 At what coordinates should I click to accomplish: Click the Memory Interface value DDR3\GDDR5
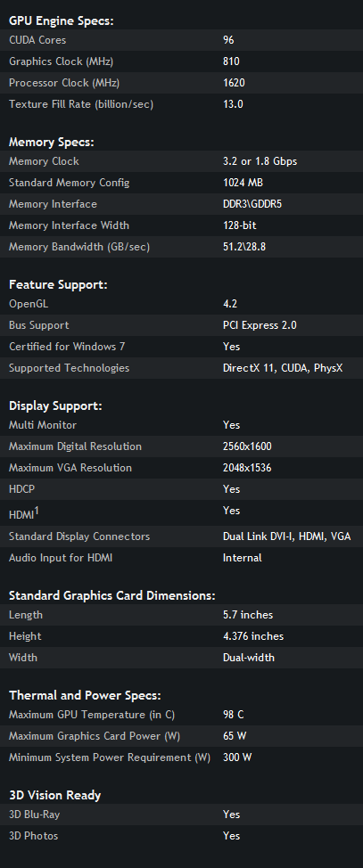pyautogui.click(x=252, y=204)
